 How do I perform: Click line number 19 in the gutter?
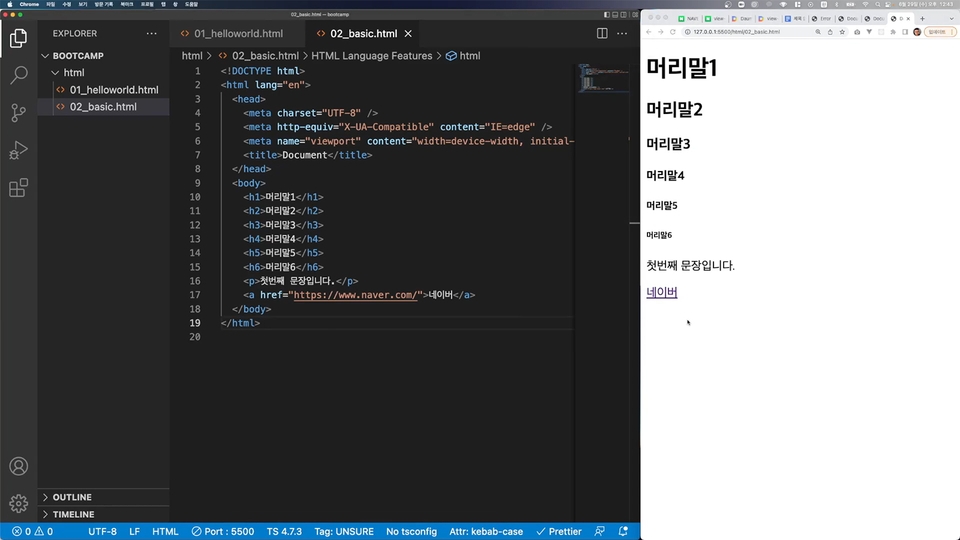pyautogui.click(x=195, y=323)
